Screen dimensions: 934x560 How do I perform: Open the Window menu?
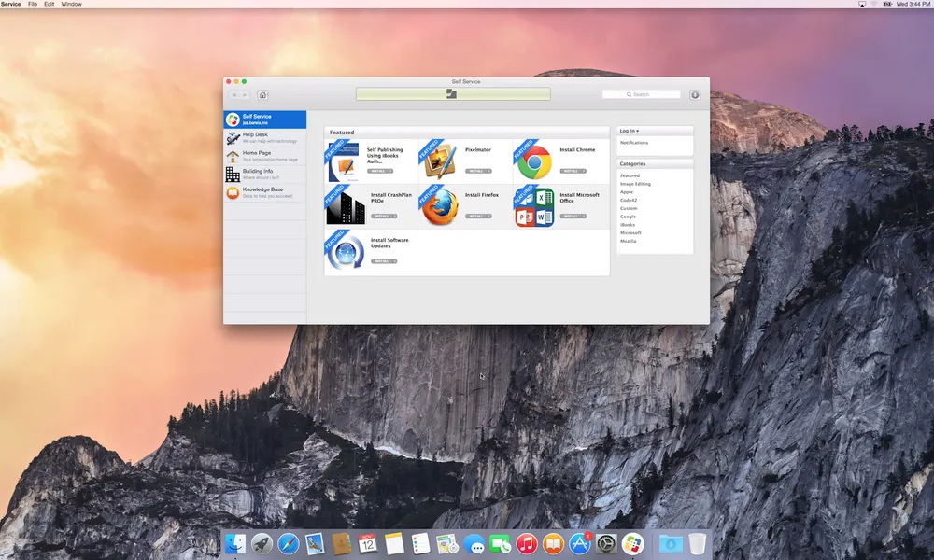pos(70,4)
